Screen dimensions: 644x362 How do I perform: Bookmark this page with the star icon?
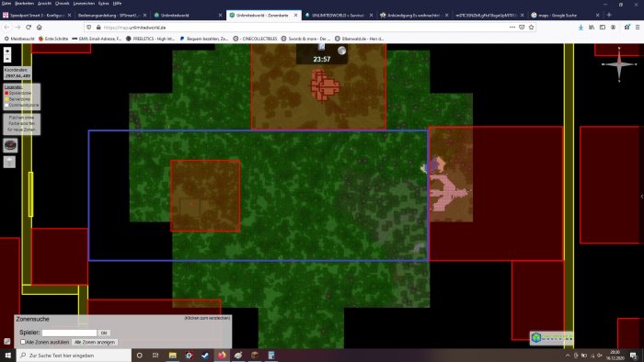531,27
